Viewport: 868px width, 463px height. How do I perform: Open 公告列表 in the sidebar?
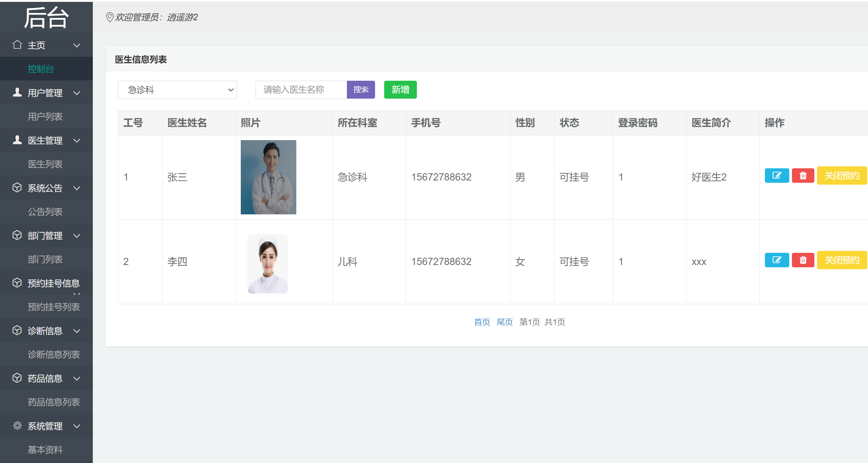coord(45,212)
